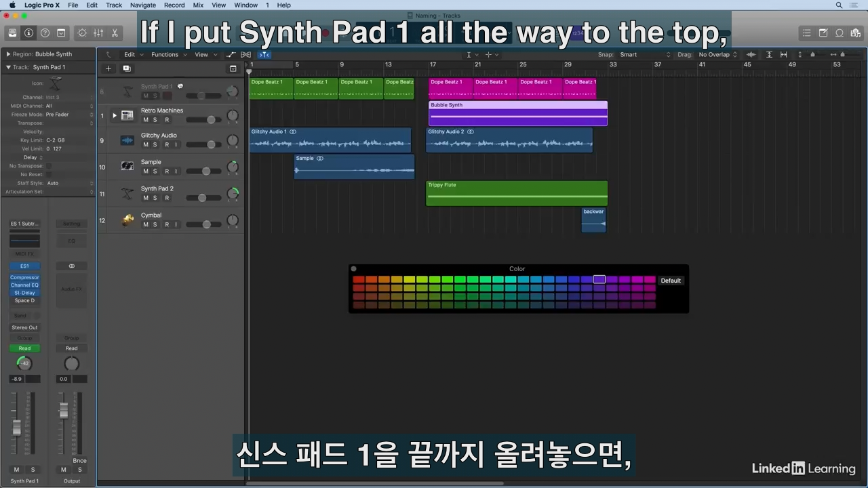Open Editors scissors icon
The width and height of the screenshot is (868, 488).
click(115, 33)
